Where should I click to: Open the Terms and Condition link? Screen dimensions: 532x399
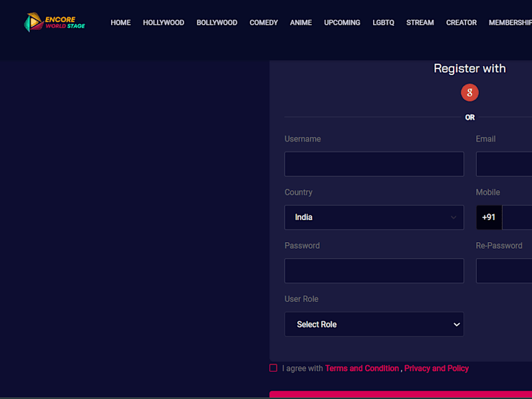(x=362, y=368)
